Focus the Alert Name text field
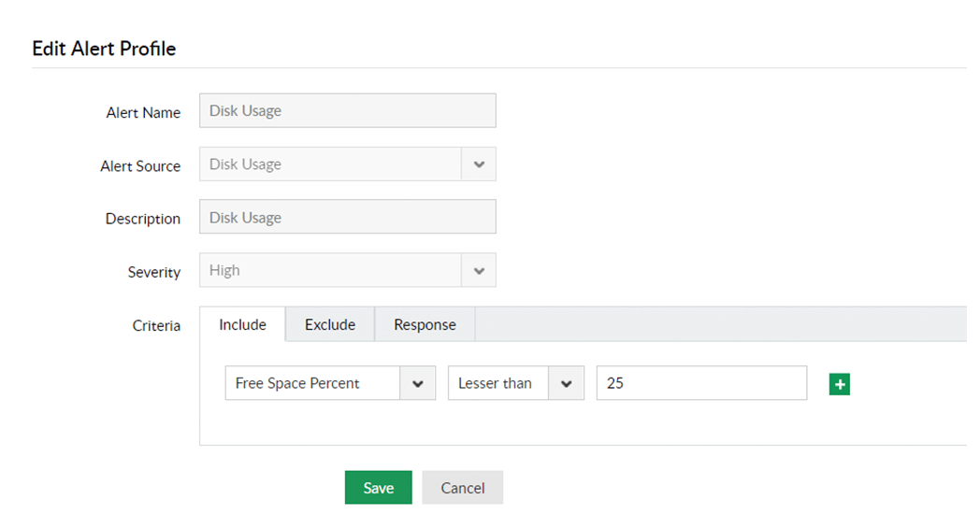Viewport: 980px width, 514px height. click(x=347, y=110)
